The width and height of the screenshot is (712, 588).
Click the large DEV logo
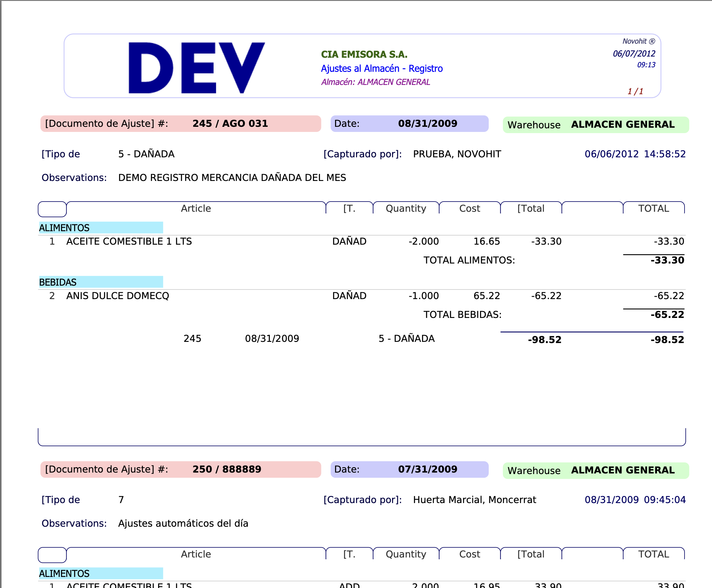pos(196,68)
